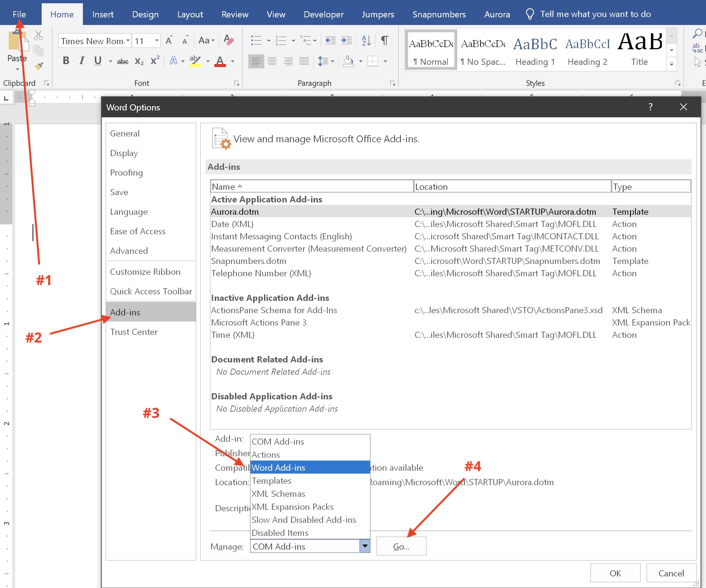Open Paragraph dialog launcher
The height and width of the screenshot is (588, 706).
pos(392,83)
